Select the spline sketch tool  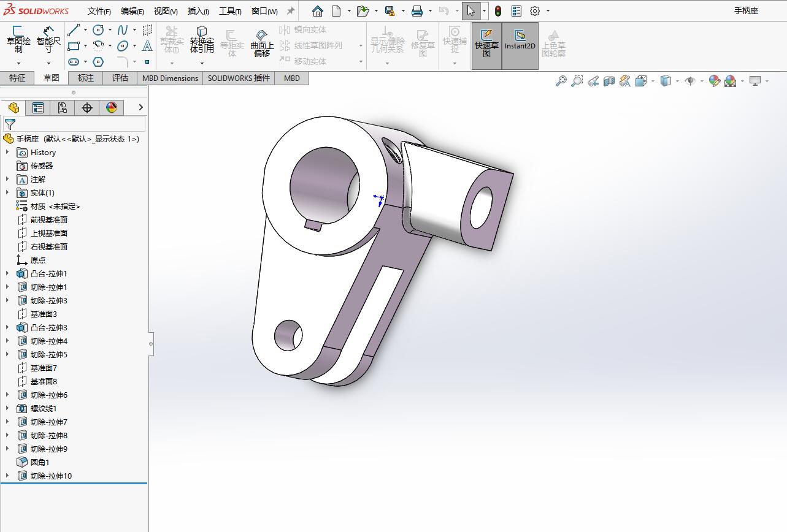[123, 29]
